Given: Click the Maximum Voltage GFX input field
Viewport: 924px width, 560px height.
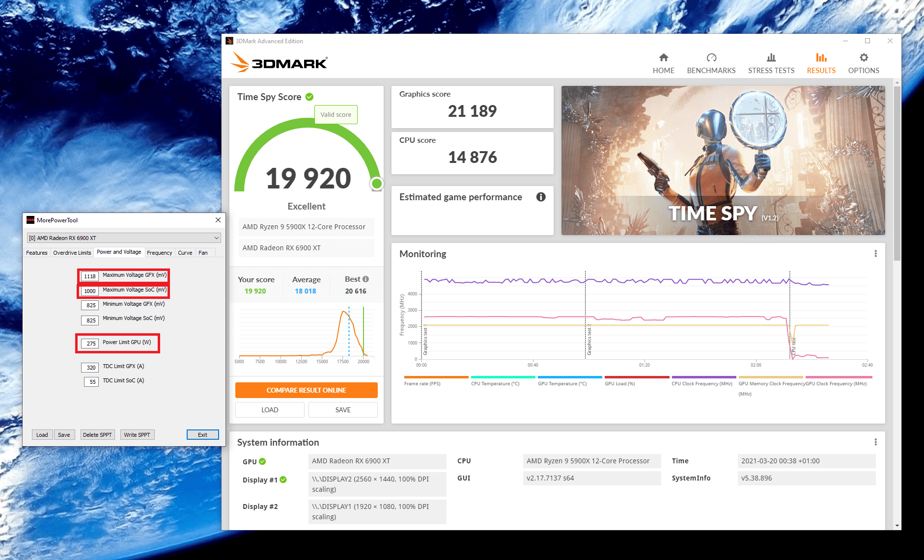Looking at the screenshot, I should tap(90, 276).
